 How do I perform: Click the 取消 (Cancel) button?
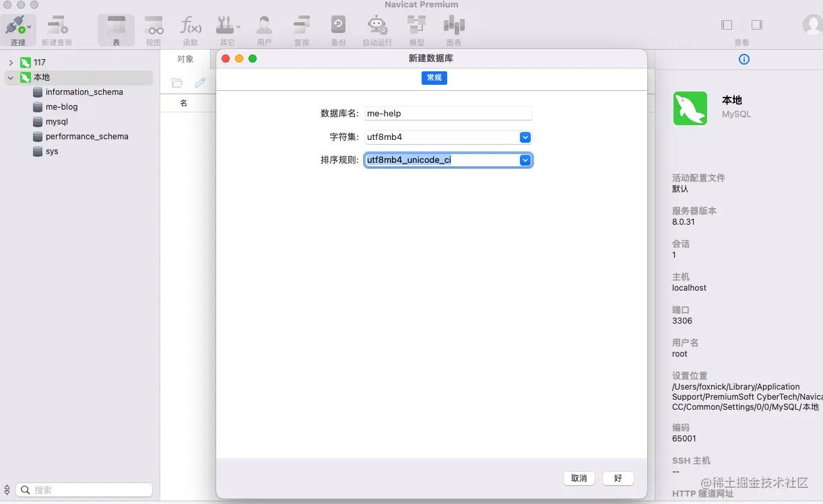[x=579, y=478]
